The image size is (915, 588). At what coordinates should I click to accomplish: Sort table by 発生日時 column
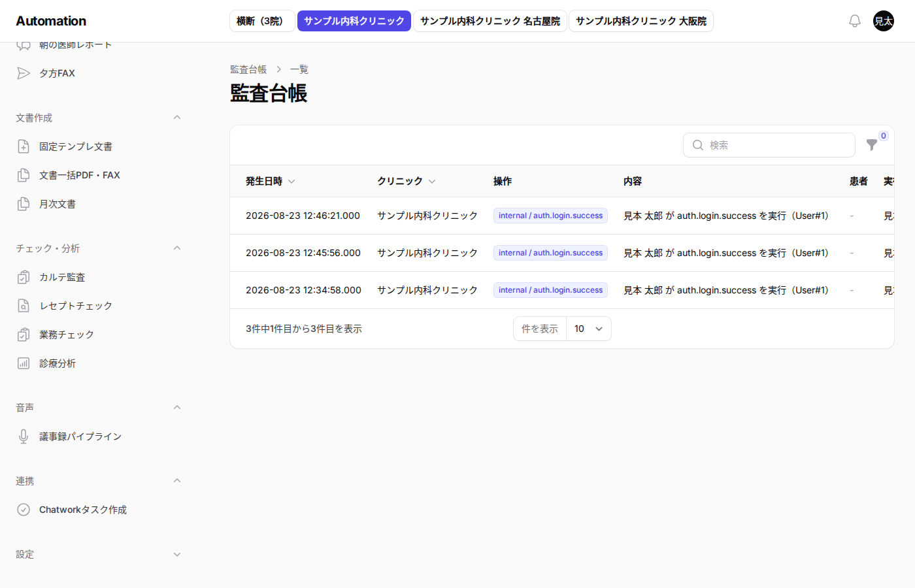point(270,181)
